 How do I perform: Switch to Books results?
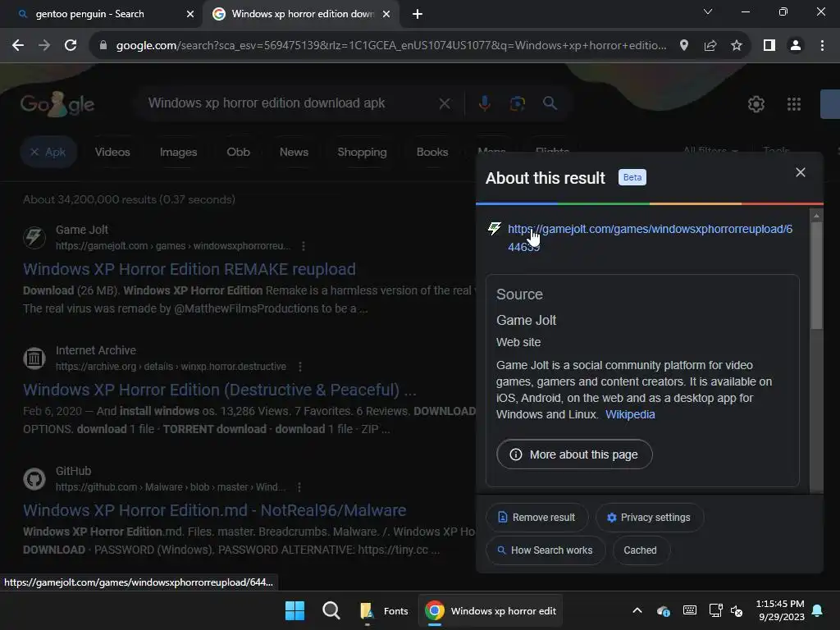432,152
